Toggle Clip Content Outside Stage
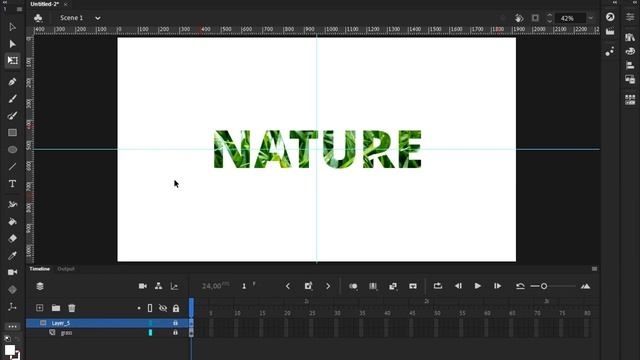 coord(535,18)
